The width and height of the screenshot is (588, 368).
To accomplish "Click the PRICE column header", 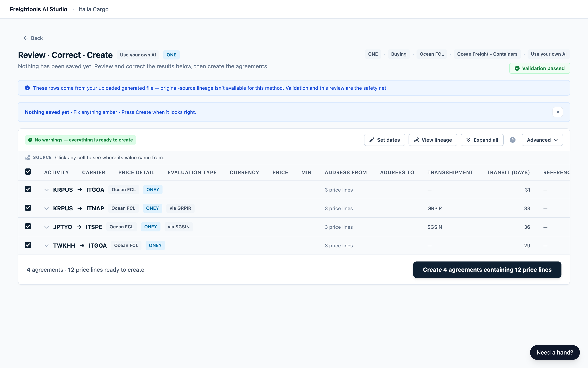I will tap(280, 172).
